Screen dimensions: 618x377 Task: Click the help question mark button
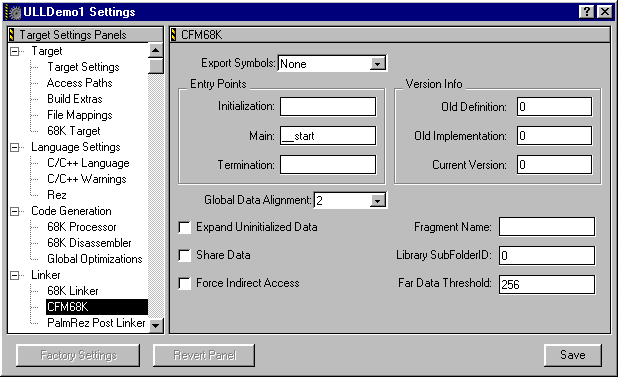click(x=587, y=12)
